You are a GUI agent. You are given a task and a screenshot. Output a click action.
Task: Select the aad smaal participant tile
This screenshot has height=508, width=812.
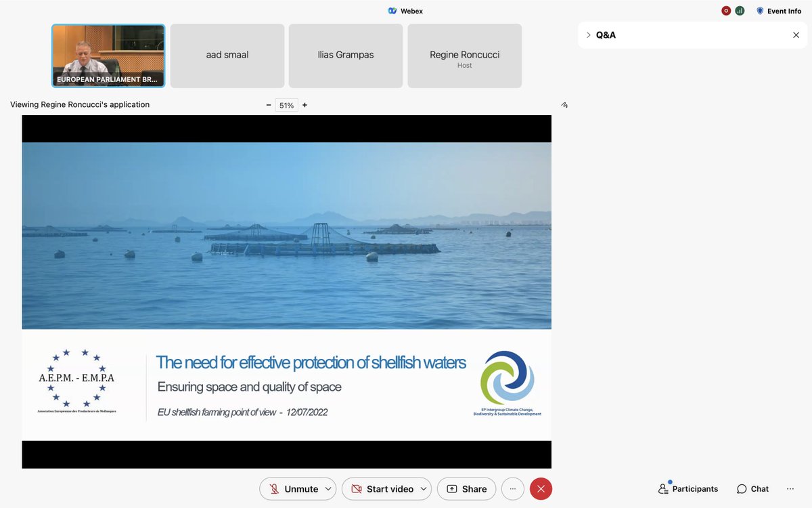tap(227, 56)
